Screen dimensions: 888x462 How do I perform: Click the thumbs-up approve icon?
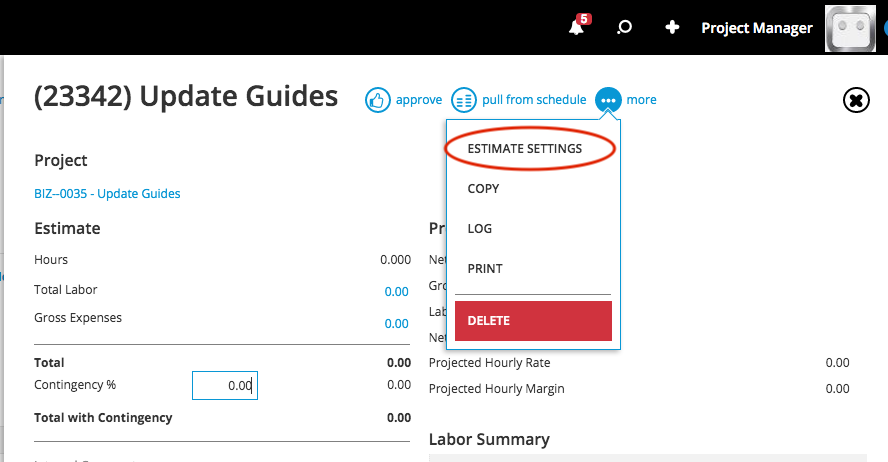(x=378, y=100)
